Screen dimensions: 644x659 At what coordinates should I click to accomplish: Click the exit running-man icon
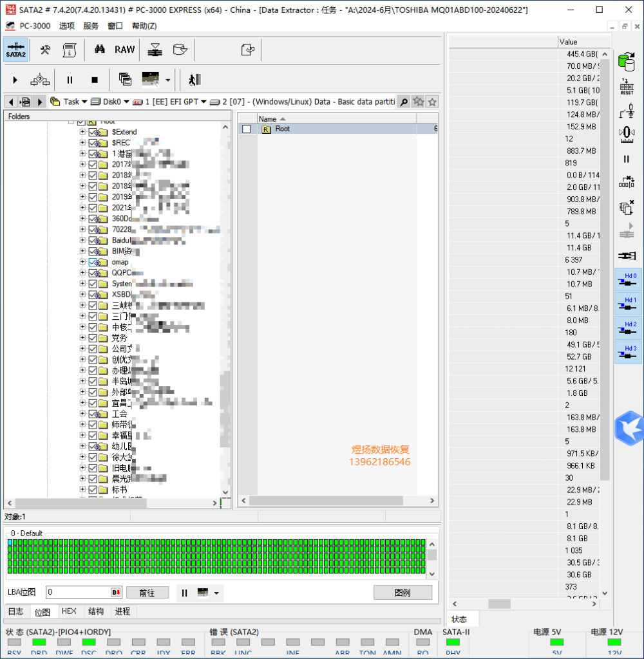tap(194, 79)
